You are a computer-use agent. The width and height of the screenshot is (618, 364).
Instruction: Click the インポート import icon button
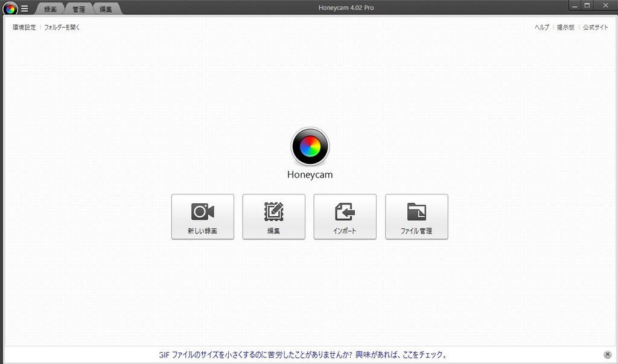pos(345,217)
